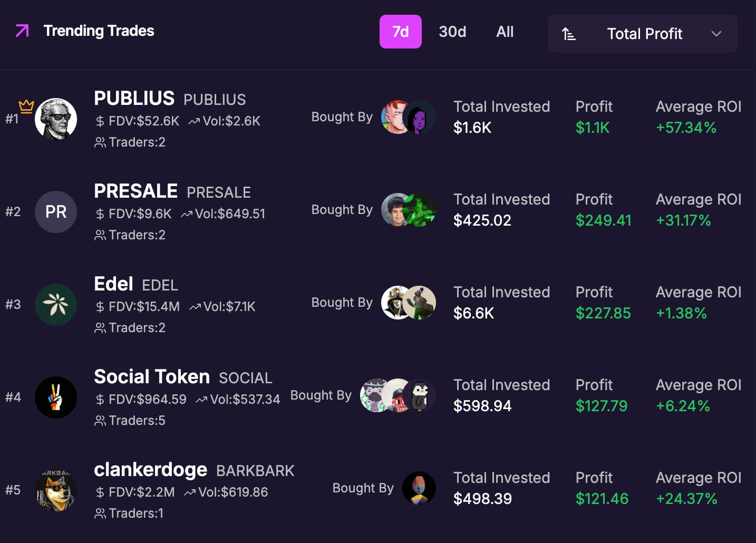Click the clankerdoge buyer avatar
The width and height of the screenshot is (756, 543).
(419, 488)
